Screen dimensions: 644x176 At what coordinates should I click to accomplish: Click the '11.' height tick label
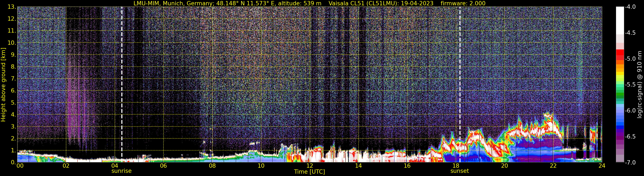point(12,31)
